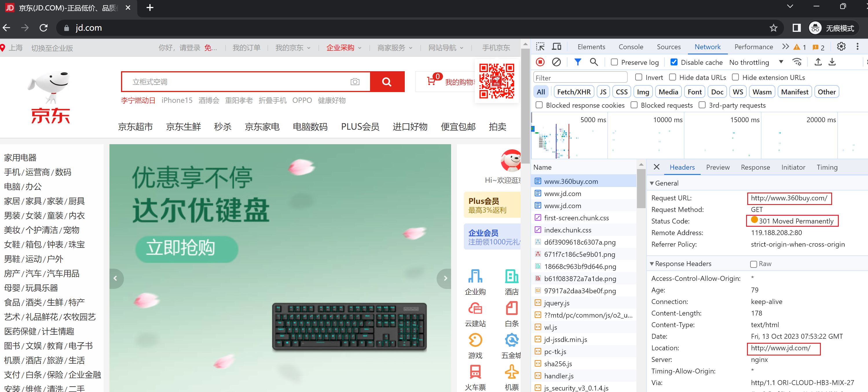The height and width of the screenshot is (392, 868).
Task: Click the red search magnifier button
Action: coord(387,82)
